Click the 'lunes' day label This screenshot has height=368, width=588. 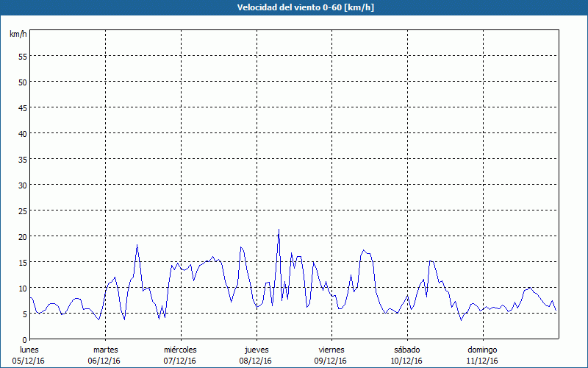click(x=29, y=350)
